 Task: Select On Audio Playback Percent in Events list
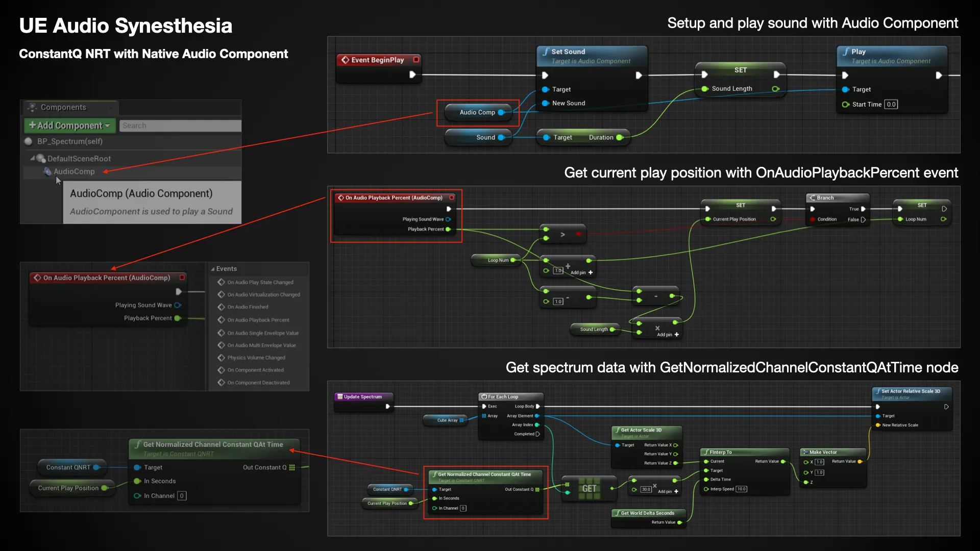[258, 320]
